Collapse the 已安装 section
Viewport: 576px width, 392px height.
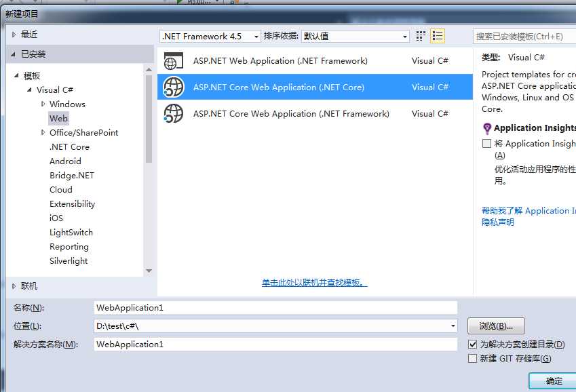point(13,54)
